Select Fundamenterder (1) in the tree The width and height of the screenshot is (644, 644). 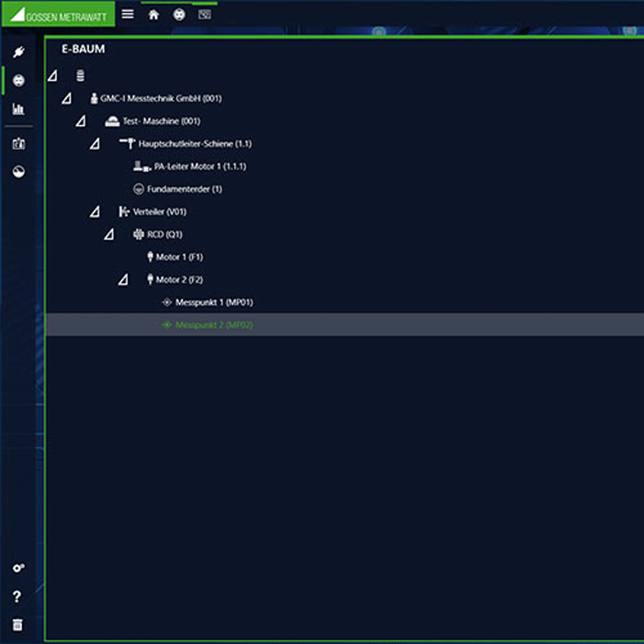[x=184, y=189]
